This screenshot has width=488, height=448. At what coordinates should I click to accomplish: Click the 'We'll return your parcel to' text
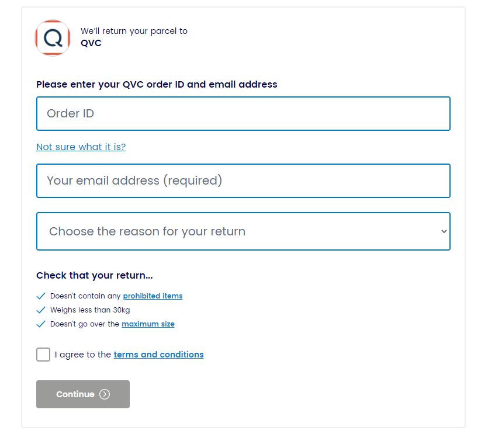pos(134,31)
